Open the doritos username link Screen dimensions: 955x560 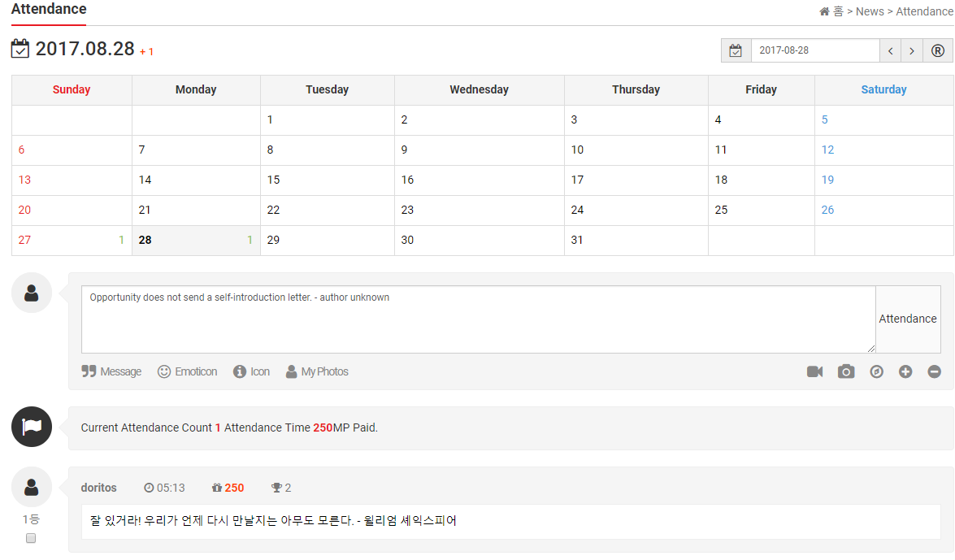pos(99,488)
